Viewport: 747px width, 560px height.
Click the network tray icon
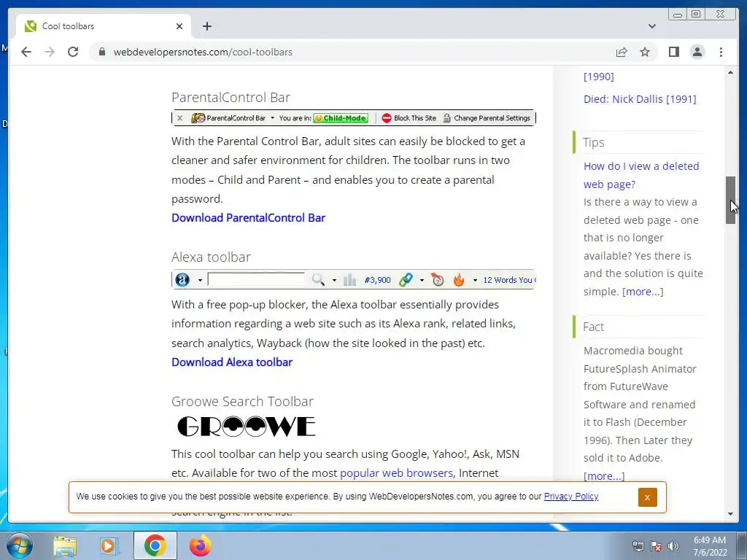(638, 546)
